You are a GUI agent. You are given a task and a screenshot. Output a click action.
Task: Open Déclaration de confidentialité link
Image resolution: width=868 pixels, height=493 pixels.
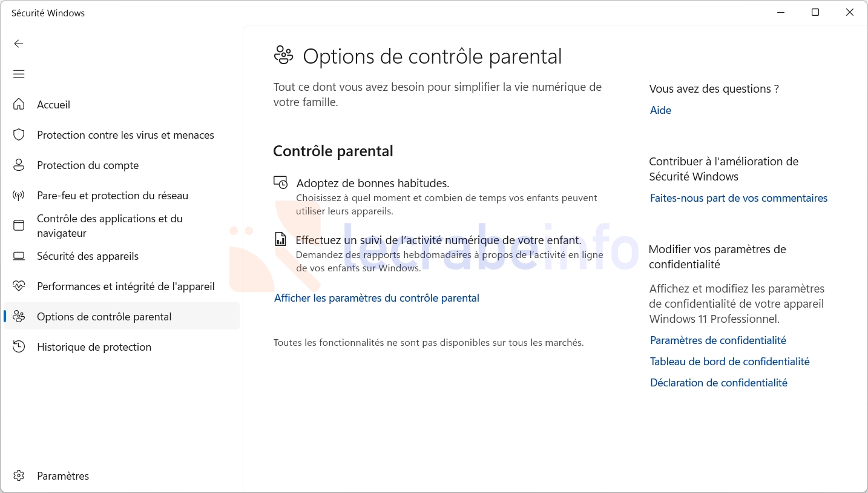coord(718,383)
